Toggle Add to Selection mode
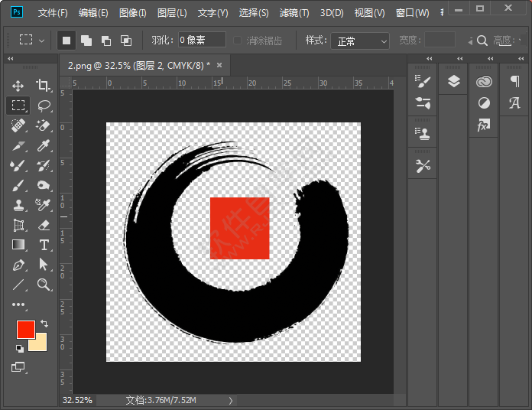 point(86,40)
